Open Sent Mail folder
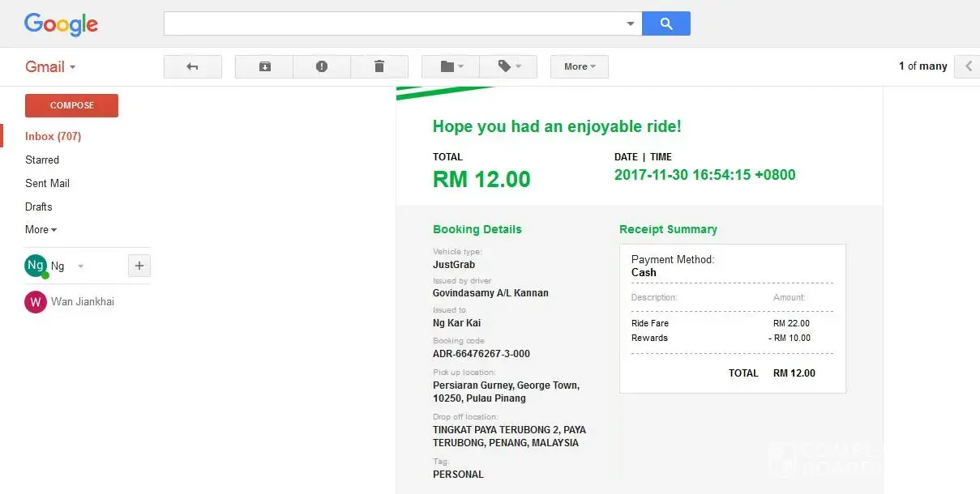The image size is (980, 494). (x=47, y=183)
